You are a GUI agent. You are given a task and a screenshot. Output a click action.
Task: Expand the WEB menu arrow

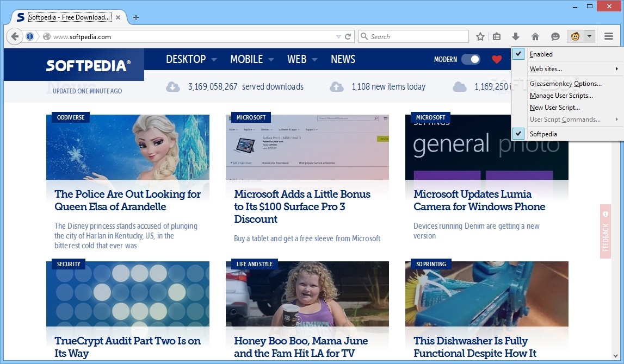(x=314, y=60)
